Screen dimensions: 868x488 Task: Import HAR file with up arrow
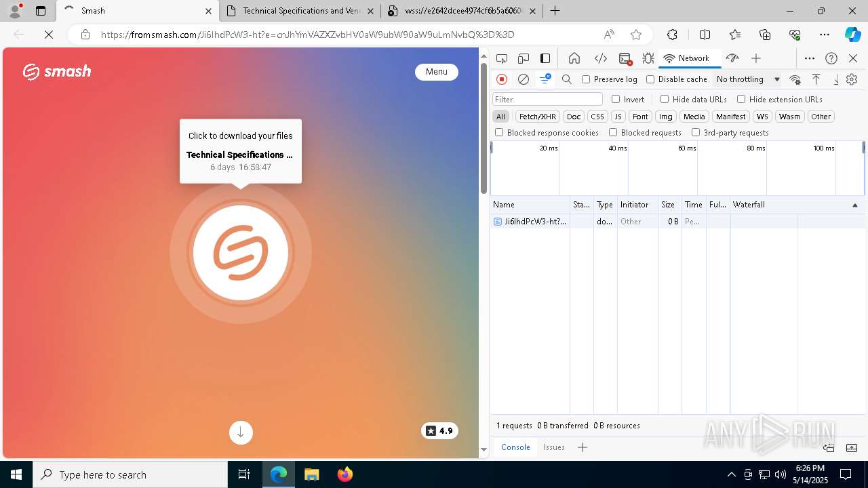(816, 79)
